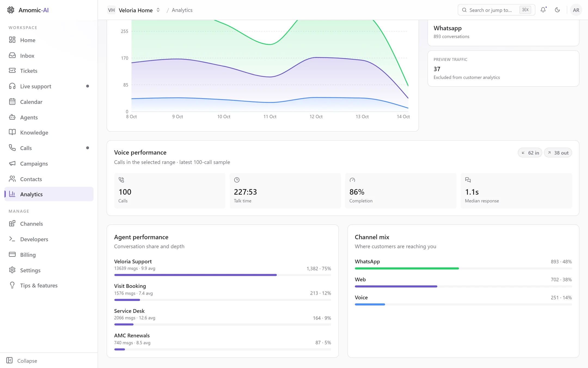Click the 11 Oct chart axis label
588x368 pixels.
coord(270,117)
